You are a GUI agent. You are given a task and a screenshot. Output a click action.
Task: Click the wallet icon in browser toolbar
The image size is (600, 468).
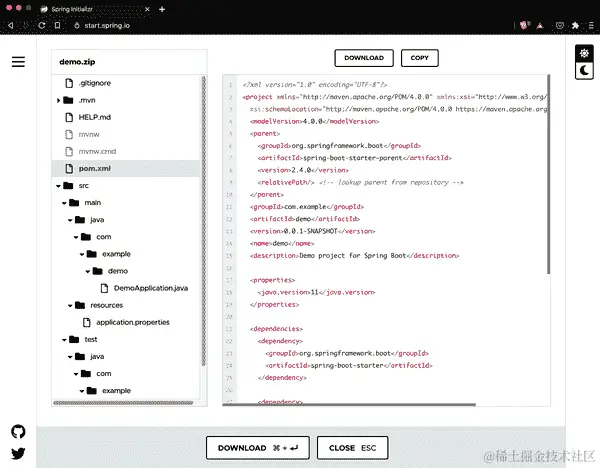coord(560,25)
